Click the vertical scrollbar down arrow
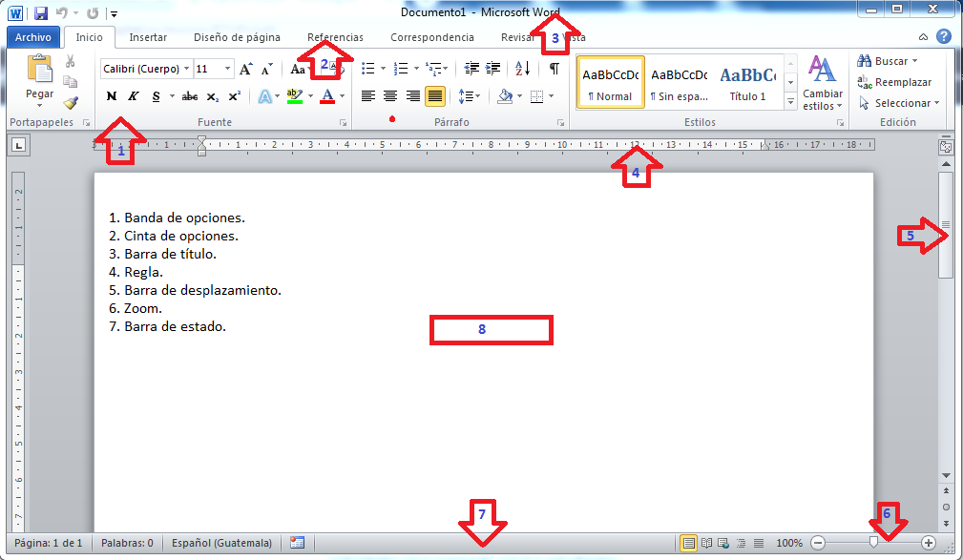 point(946,474)
